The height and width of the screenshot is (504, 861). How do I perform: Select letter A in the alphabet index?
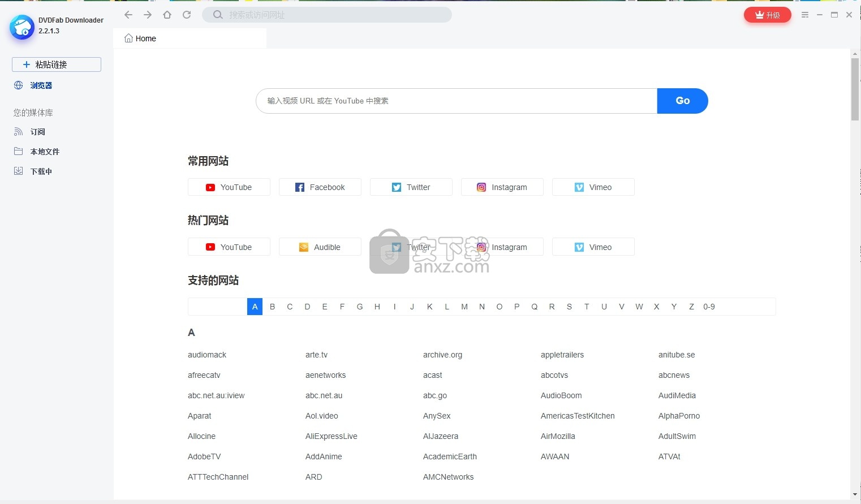(255, 307)
